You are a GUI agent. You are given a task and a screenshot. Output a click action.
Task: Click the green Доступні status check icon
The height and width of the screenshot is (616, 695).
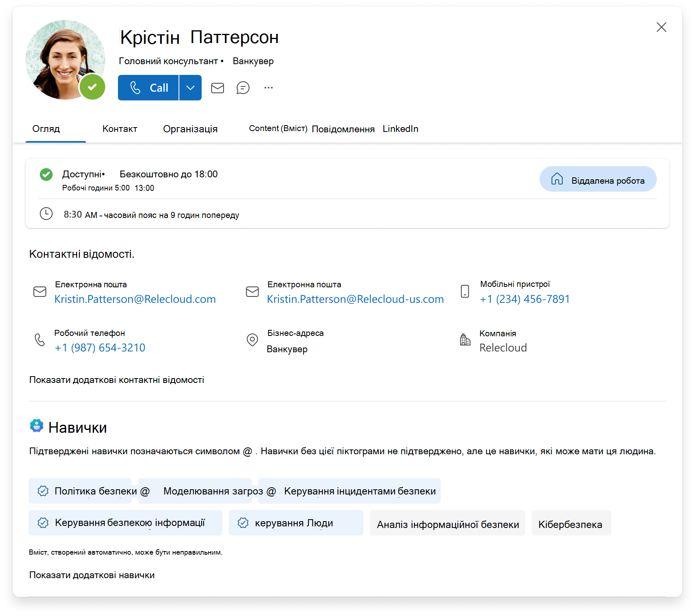(46, 175)
